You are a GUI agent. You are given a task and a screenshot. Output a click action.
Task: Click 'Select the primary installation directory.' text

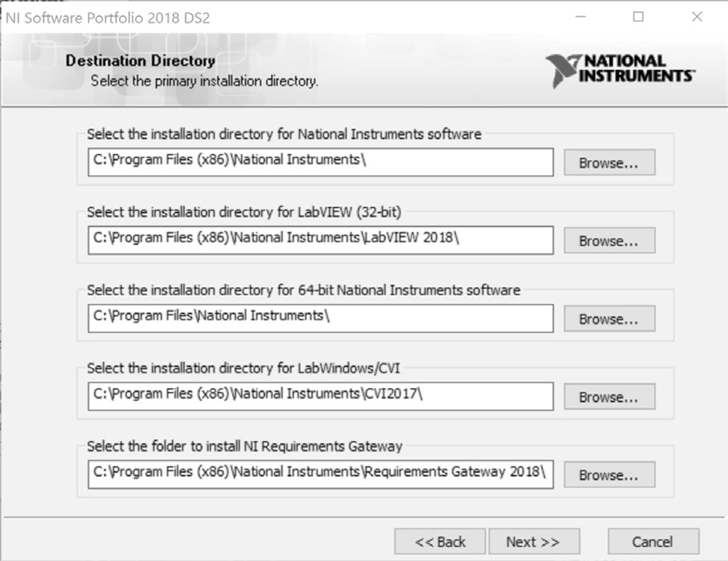(x=204, y=82)
